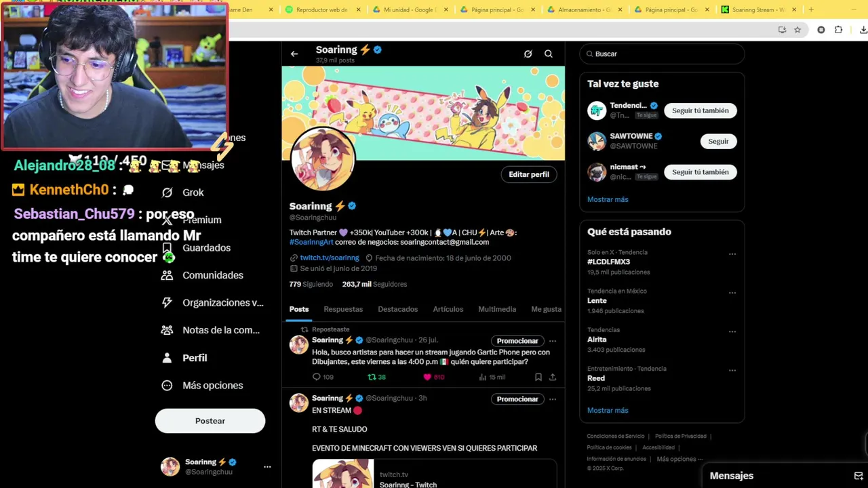The image size is (868, 488).
Task: Open the account switcher dots beside @Soaringchuu
Action: [x=267, y=467]
